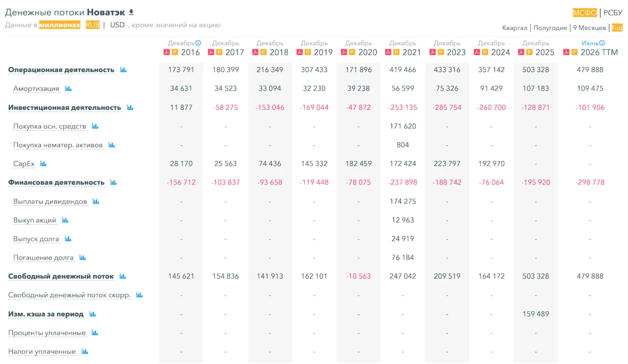Viewport: 628px width, 364px height.
Task: Click chart icon beside Свободный денежный поток
Action: (x=123, y=277)
